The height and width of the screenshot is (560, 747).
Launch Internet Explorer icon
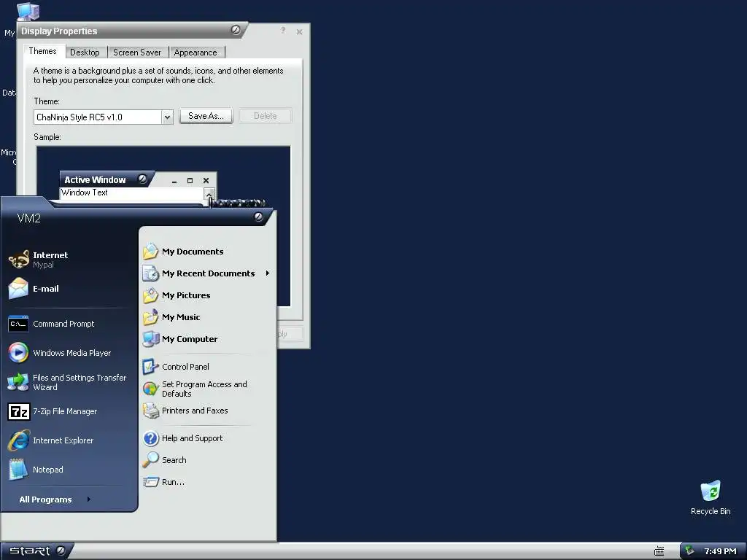tap(18, 440)
